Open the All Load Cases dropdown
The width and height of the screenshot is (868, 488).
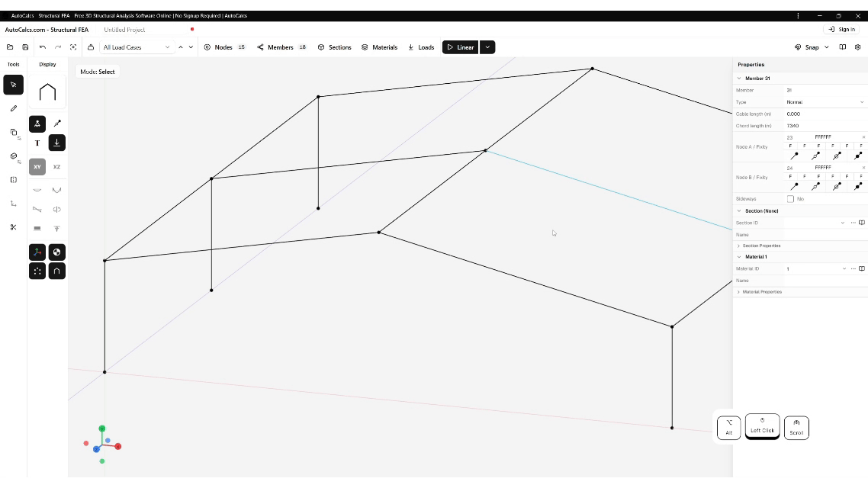(137, 47)
